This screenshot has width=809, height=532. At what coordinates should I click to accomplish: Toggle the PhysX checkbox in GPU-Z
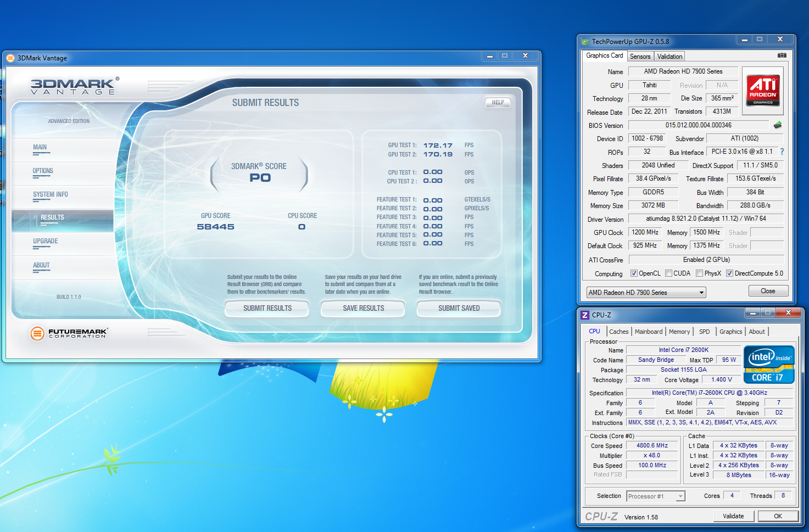(699, 273)
